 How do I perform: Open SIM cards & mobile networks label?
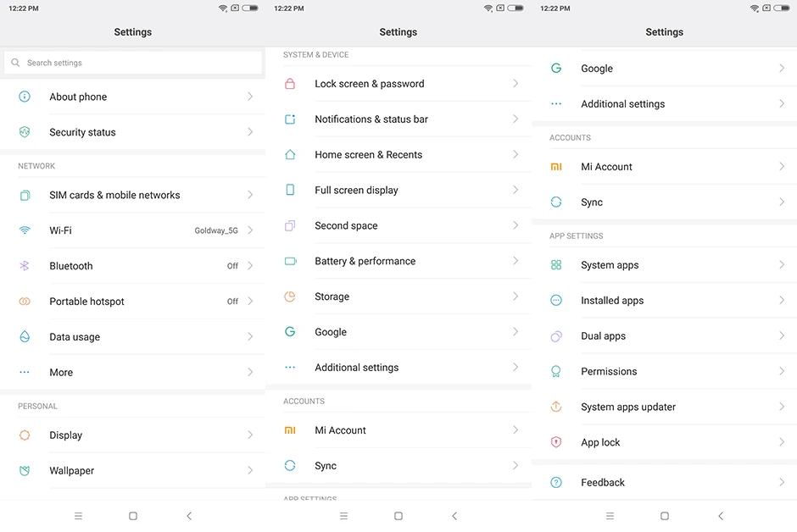pos(114,195)
